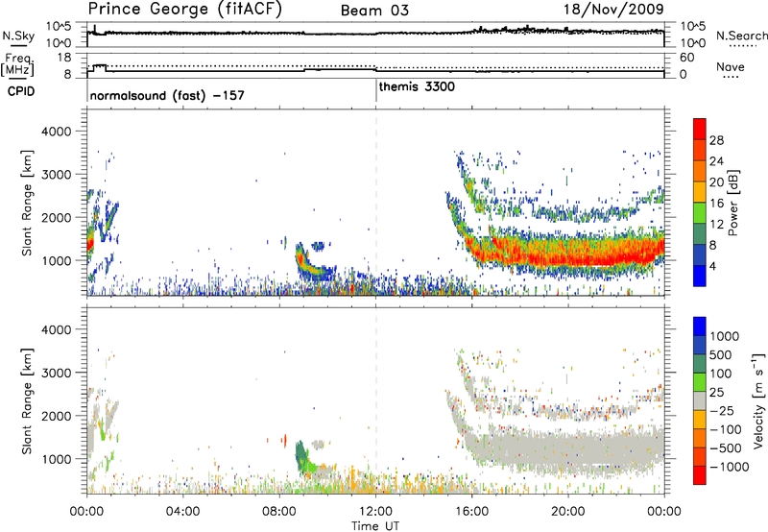
Task: Click the '20:00' time axis label
Action: tap(568, 512)
